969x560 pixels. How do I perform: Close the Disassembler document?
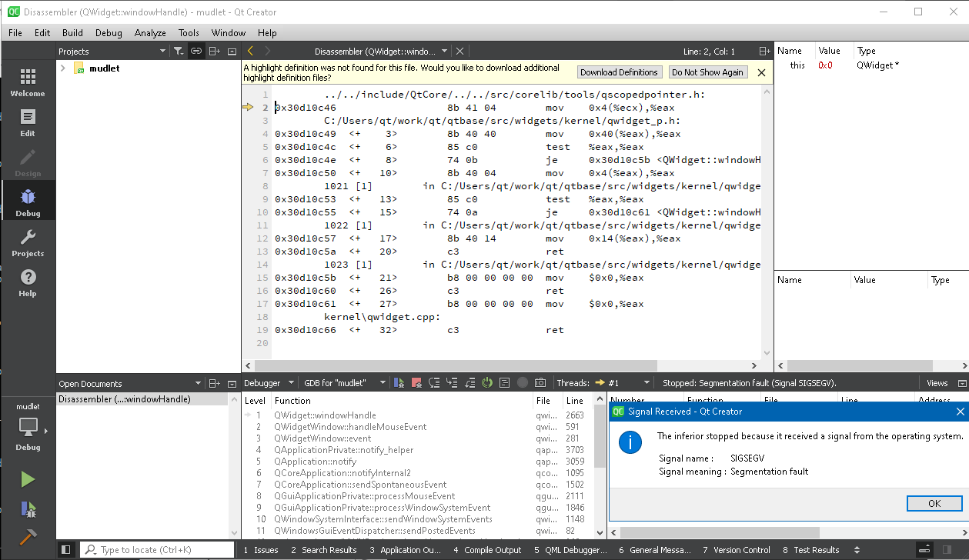click(459, 52)
